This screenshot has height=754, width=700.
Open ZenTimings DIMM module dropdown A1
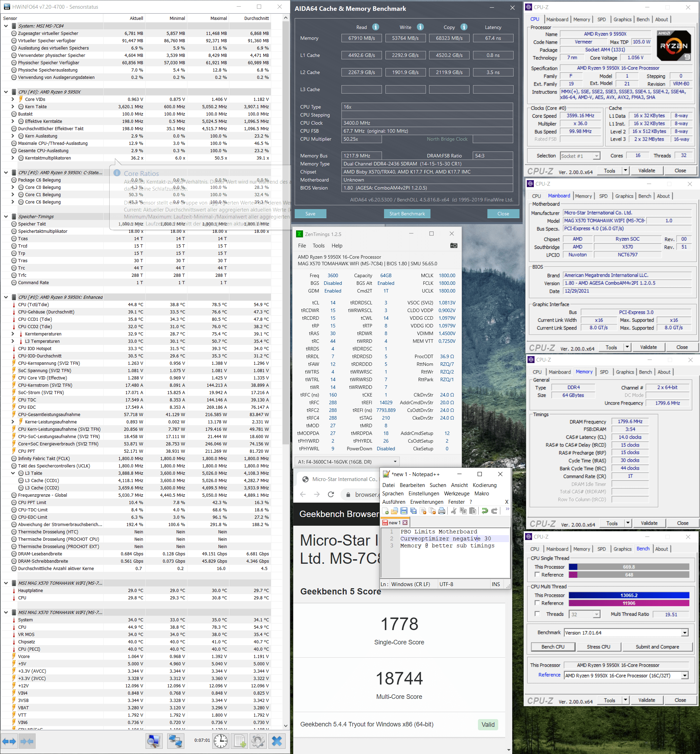click(347, 461)
